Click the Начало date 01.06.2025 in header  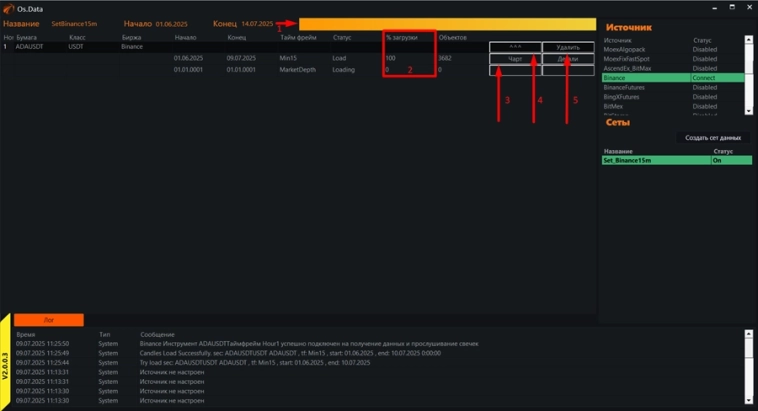click(x=172, y=24)
